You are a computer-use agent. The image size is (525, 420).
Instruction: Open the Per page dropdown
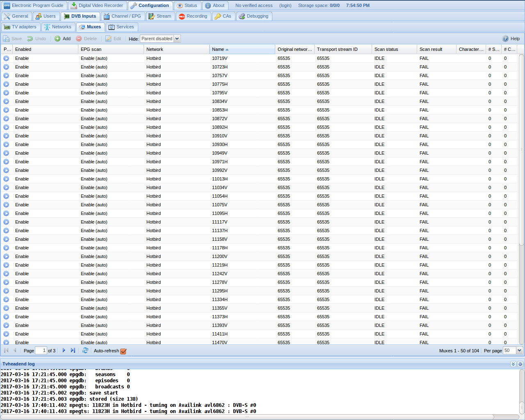click(519, 350)
